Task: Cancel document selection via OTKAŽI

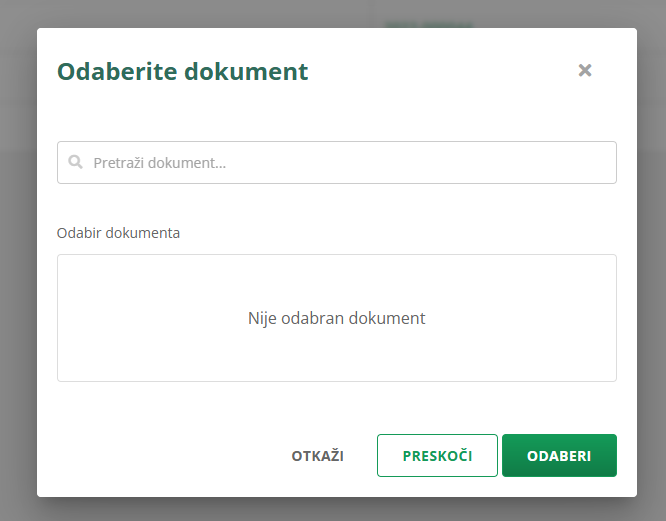Action: point(317,455)
